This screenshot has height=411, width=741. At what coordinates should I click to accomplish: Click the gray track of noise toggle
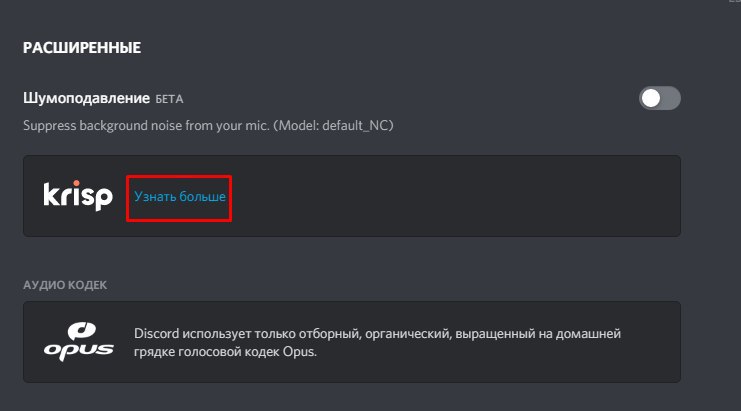672,98
